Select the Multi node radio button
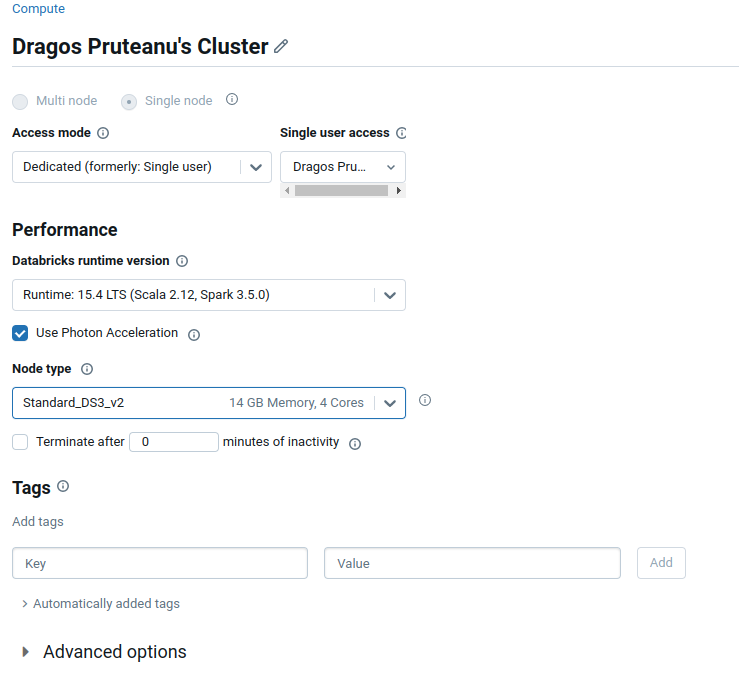The width and height of the screenshot is (739, 682). 20,101
